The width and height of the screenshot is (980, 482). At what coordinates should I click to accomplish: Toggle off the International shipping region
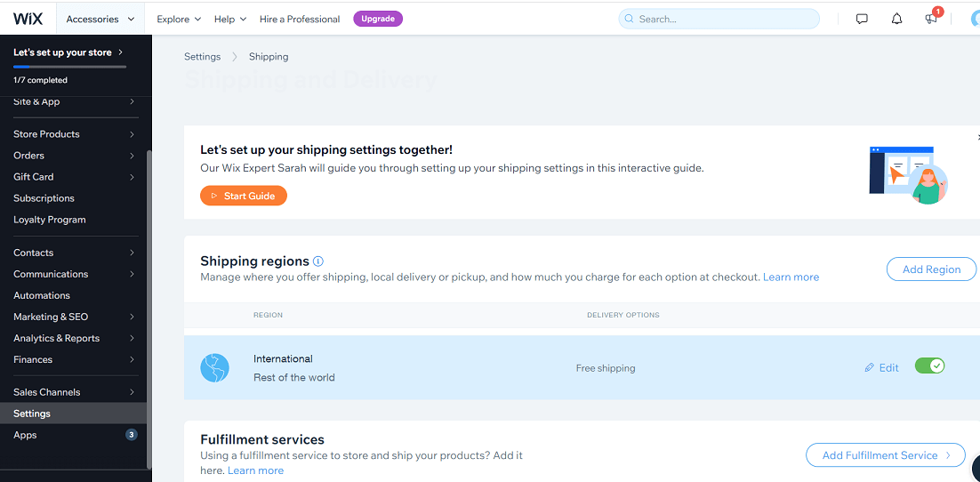pyautogui.click(x=929, y=366)
